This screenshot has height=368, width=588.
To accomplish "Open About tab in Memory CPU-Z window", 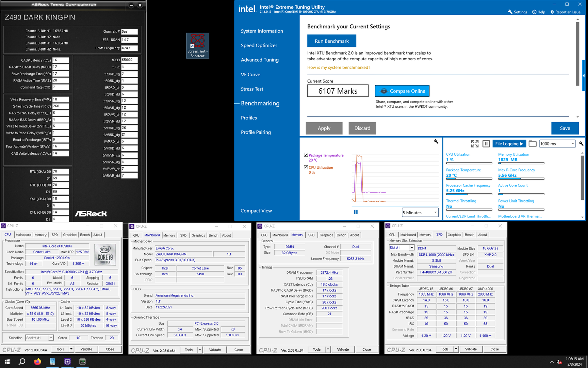I will [x=354, y=235].
